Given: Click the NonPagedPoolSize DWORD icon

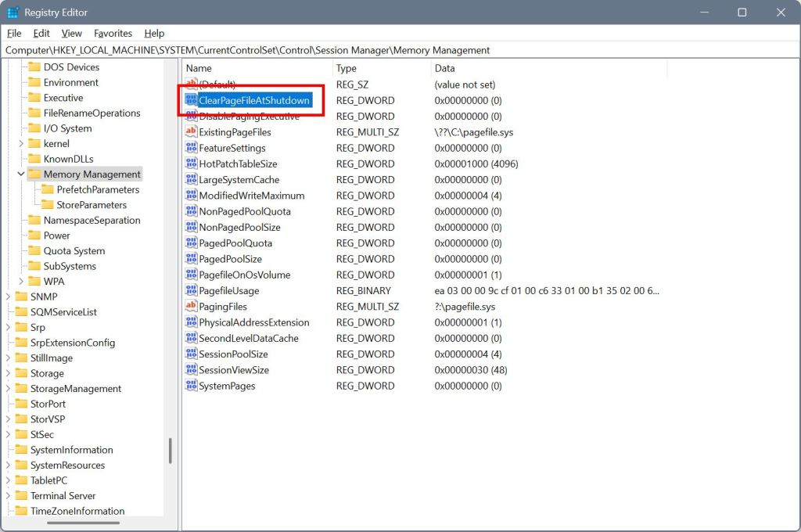Looking at the screenshot, I should click(x=191, y=227).
